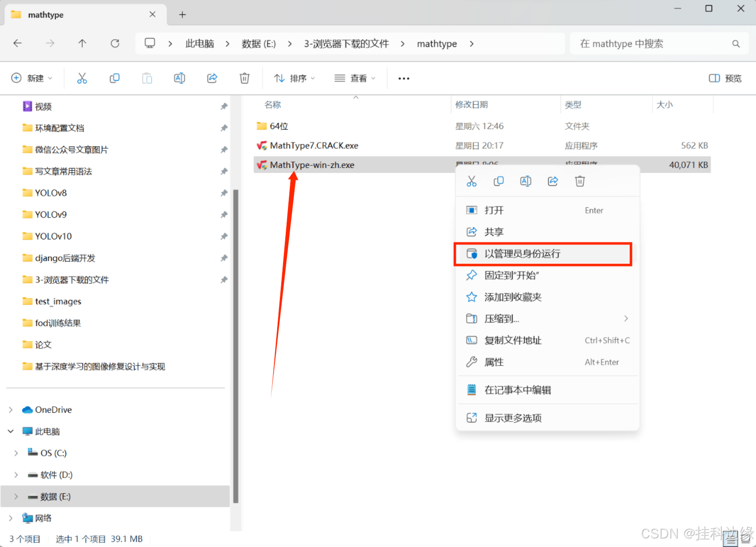Click the Share icon in the toolbar
The height and width of the screenshot is (547, 756).
point(212,78)
